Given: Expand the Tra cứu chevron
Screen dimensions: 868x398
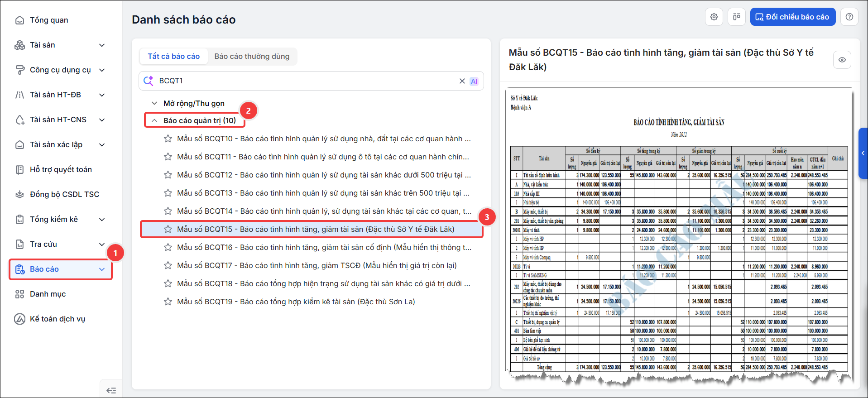Looking at the screenshot, I should [102, 244].
